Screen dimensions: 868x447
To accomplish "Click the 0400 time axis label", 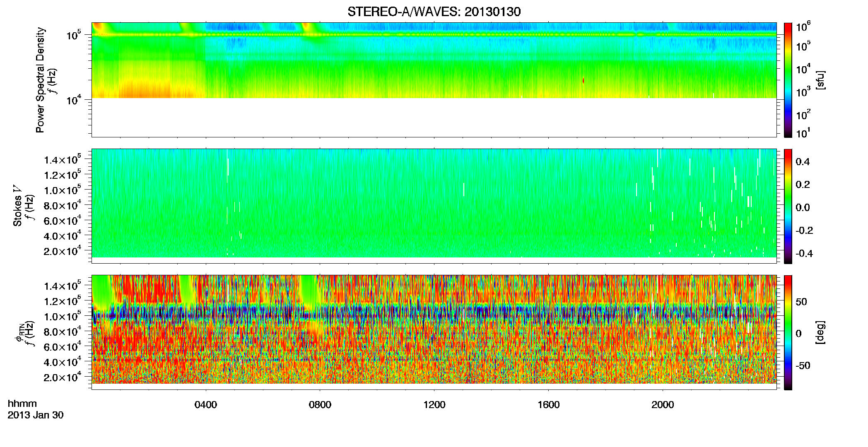I will click(x=206, y=405).
